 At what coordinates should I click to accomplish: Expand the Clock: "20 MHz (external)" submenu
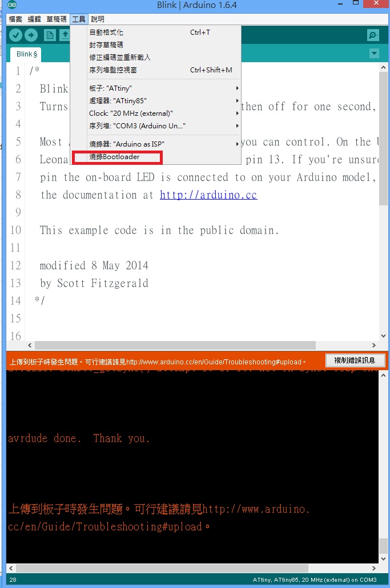pos(155,113)
